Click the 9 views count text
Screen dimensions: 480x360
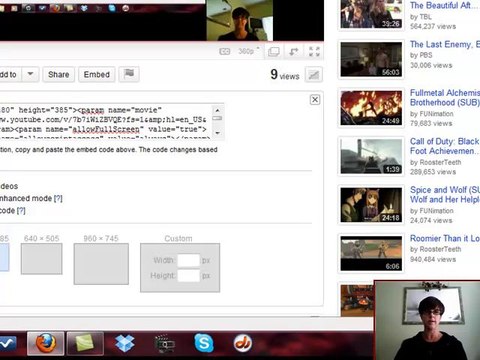[285, 74]
